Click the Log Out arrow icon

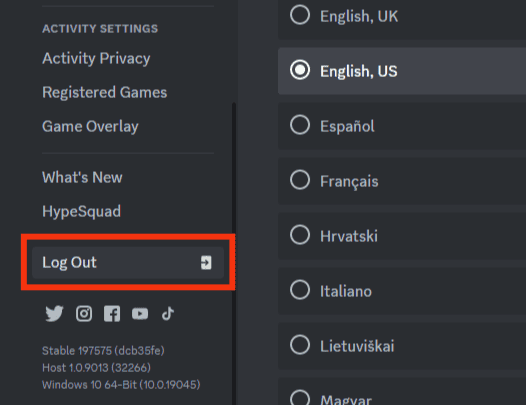coord(206,262)
